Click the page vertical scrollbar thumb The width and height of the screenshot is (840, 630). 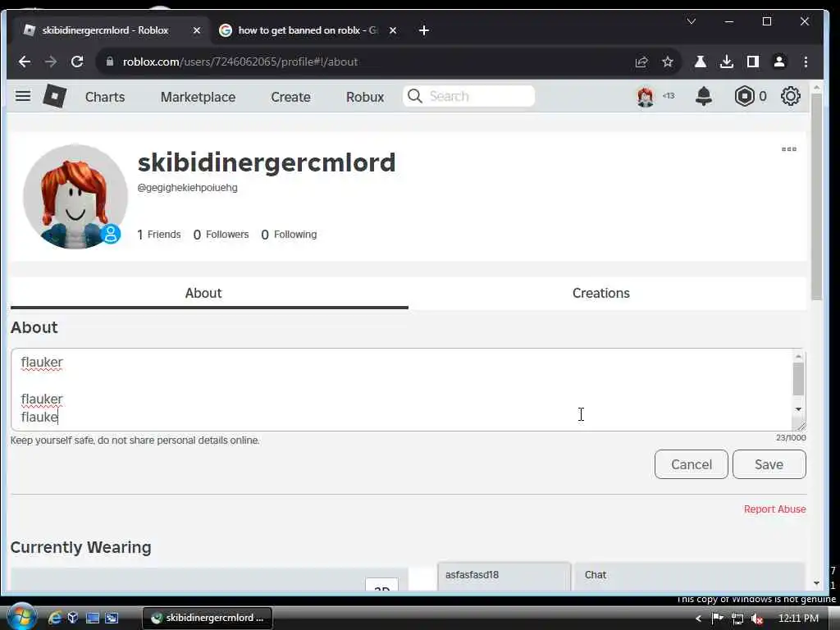tap(816, 199)
